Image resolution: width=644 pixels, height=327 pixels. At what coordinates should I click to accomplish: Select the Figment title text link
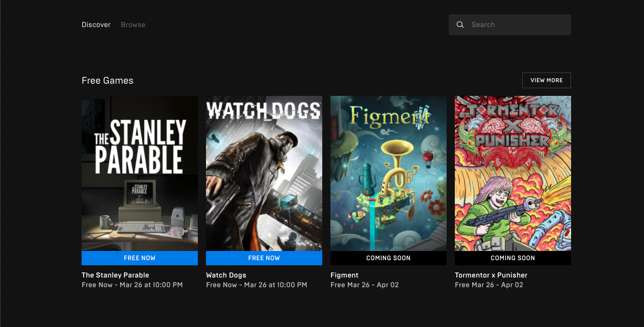click(x=344, y=275)
